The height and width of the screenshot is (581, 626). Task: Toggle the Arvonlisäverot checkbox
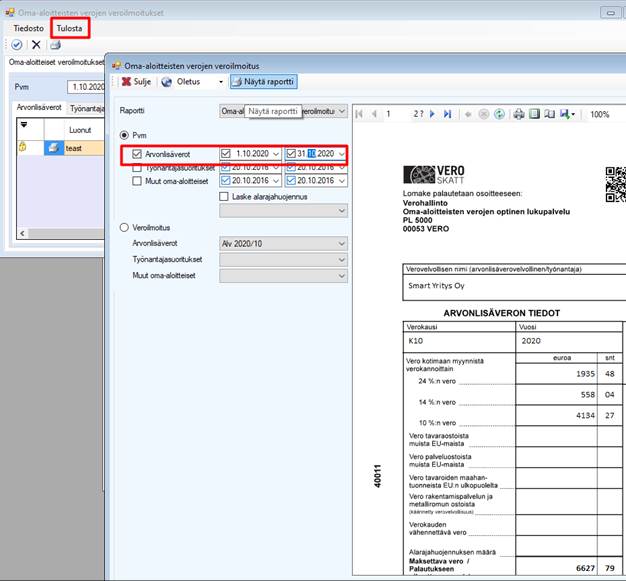tap(138, 154)
